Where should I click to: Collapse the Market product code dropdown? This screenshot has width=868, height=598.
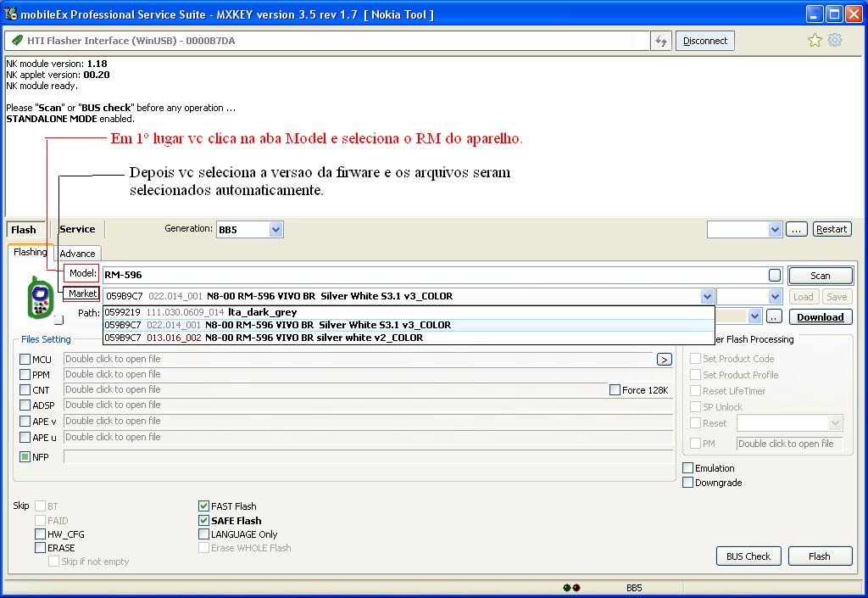pyautogui.click(x=707, y=296)
